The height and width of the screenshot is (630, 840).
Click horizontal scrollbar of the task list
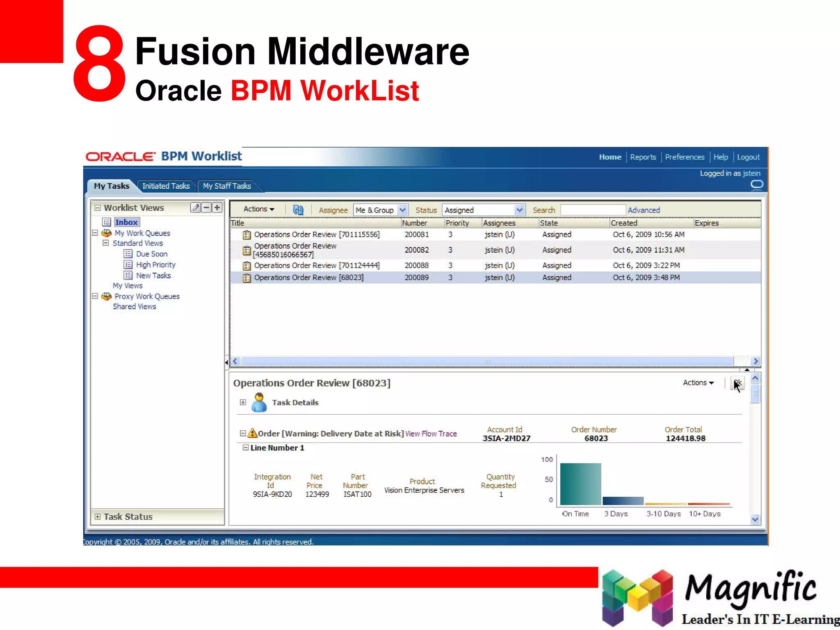coord(487,361)
